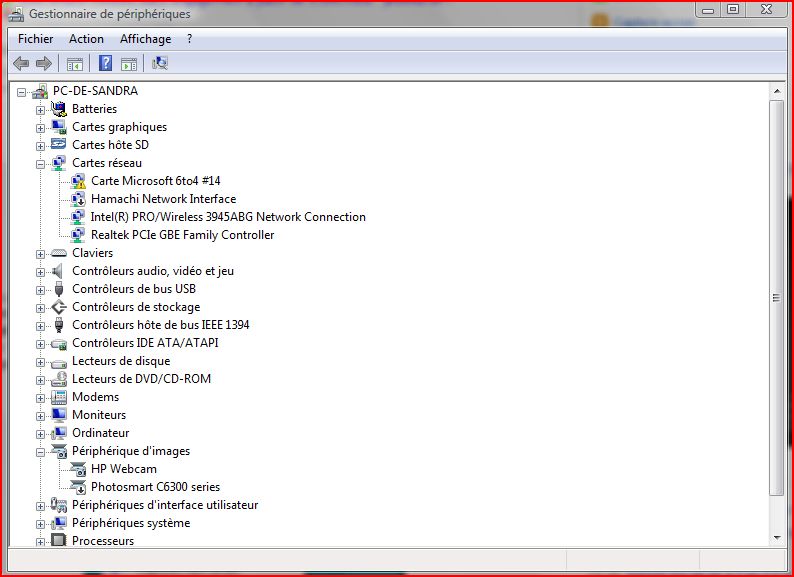Select the HP Webcam device icon
This screenshot has height=577, width=794.
click(x=77, y=469)
